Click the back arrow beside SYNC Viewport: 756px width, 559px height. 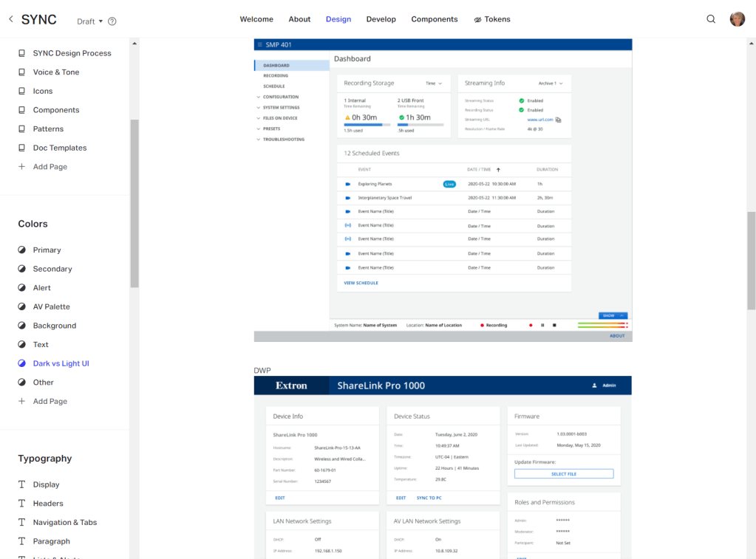(x=10, y=19)
